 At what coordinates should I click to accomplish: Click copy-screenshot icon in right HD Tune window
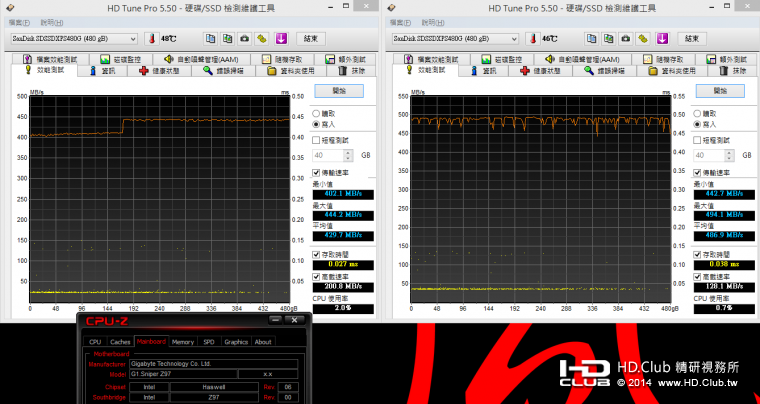(x=608, y=39)
